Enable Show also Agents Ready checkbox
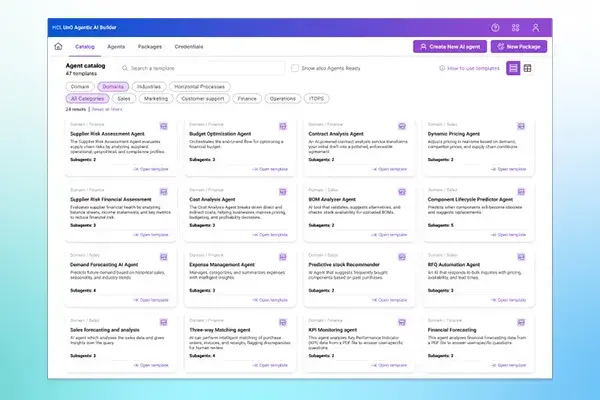600x400 pixels. point(294,68)
